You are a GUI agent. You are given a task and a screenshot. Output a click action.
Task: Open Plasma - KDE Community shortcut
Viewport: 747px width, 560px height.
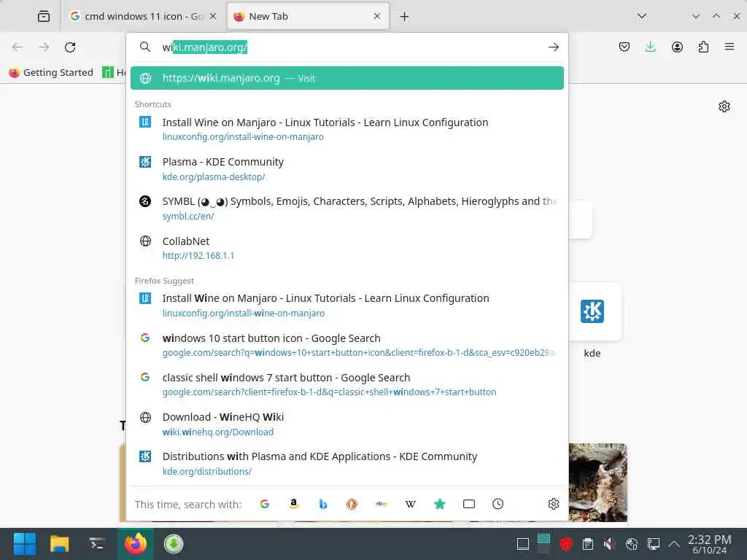tap(347, 168)
